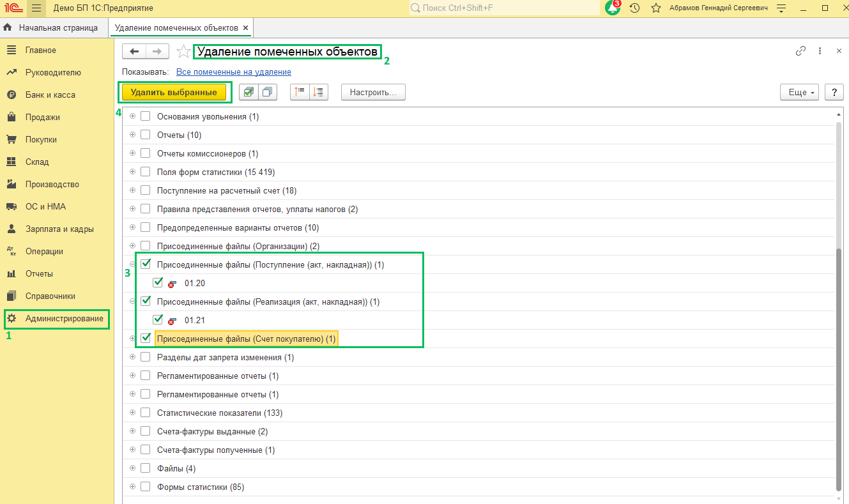Open the notifications bell icon
Image resolution: width=849 pixels, height=504 pixels.
point(612,8)
